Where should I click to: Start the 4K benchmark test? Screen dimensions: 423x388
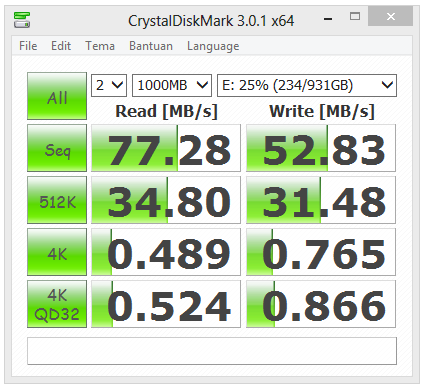[57, 252]
